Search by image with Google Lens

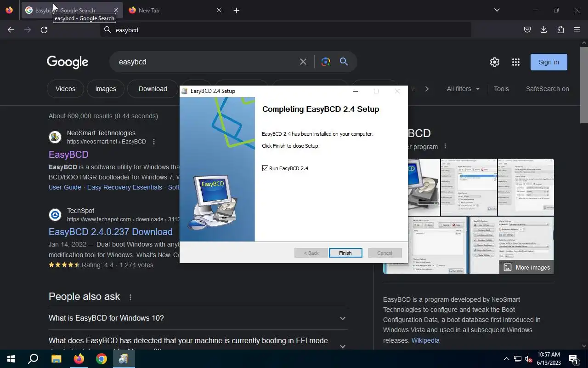click(326, 62)
